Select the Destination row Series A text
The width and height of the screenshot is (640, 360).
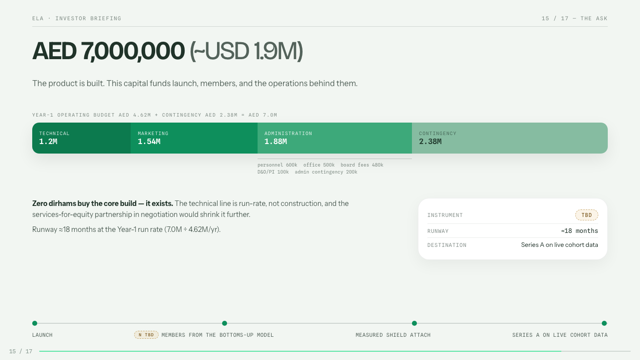pos(559,245)
